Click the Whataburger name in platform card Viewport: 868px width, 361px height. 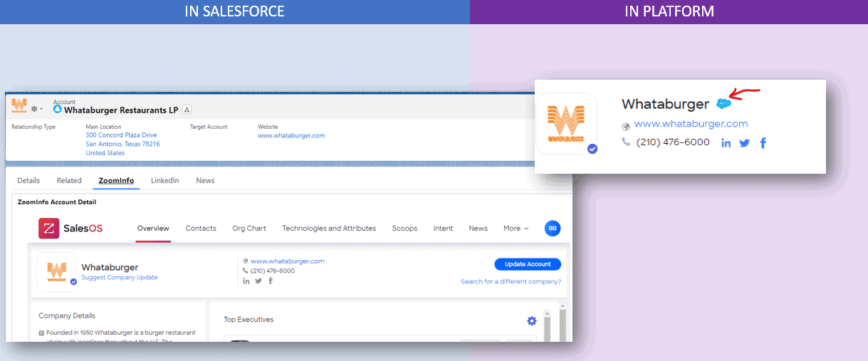pyautogui.click(x=665, y=104)
